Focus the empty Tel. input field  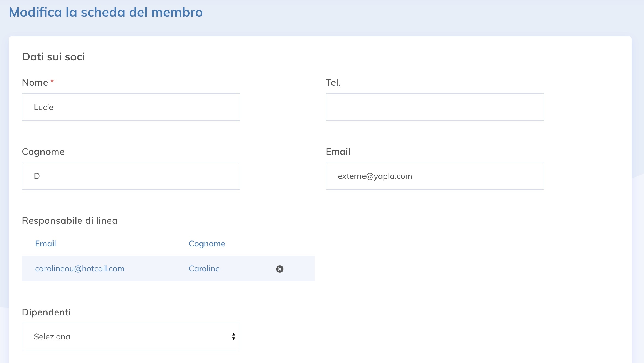(434, 107)
